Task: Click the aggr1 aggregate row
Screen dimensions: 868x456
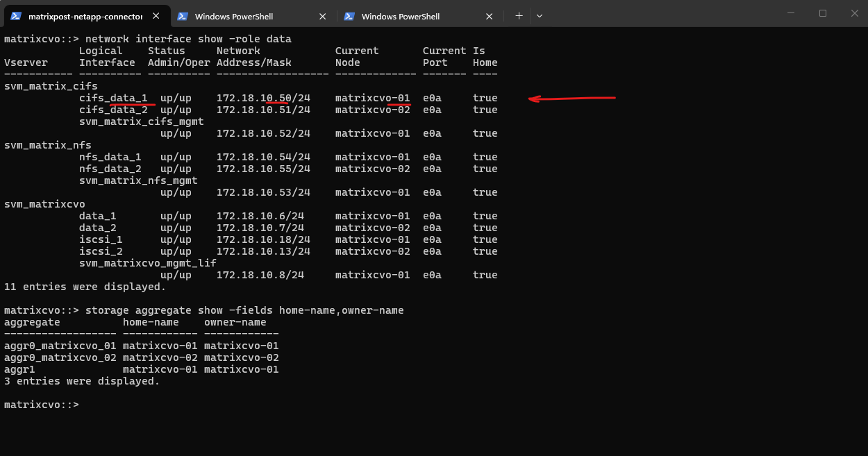Action: 19,369
